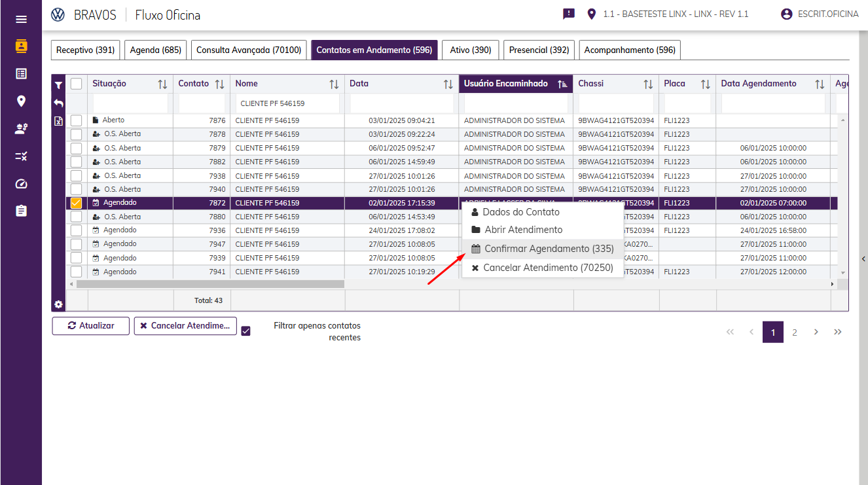
Task: Choose Confirmar Agendamento (335) from context menu
Action: [543, 249]
